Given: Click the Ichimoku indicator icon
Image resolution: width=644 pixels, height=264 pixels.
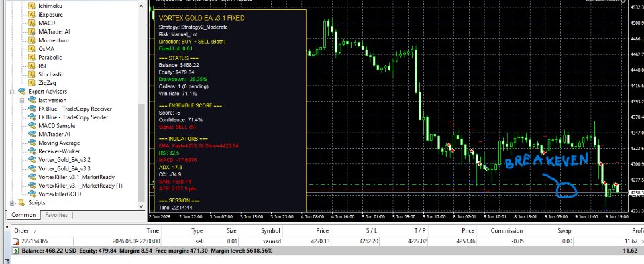Looking at the screenshot, I should (32, 6).
